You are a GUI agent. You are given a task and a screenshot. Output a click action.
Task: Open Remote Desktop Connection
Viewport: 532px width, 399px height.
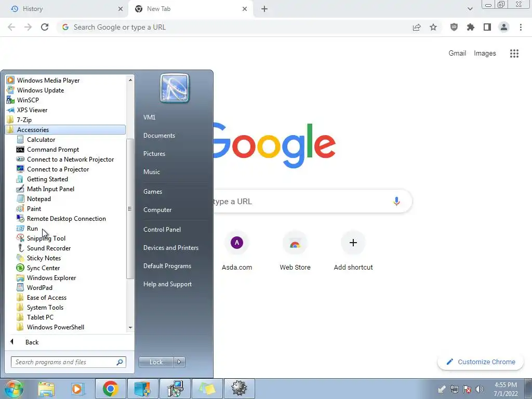coord(66,219)
